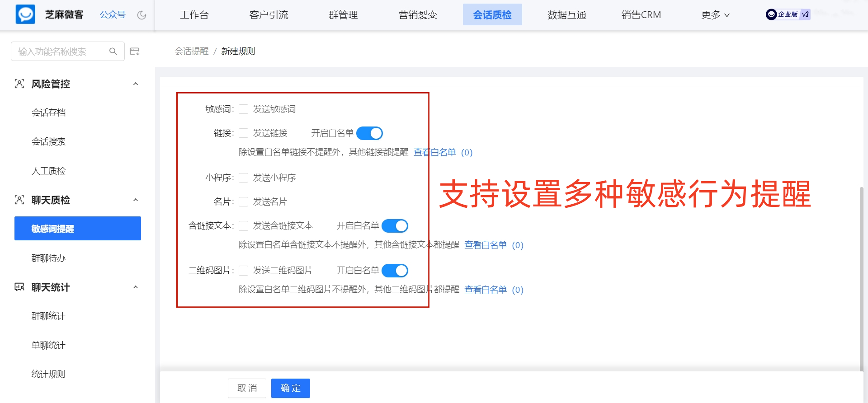Open the 客户引流 tab
The width and height of the screenshot is (868, 403).
269,15
